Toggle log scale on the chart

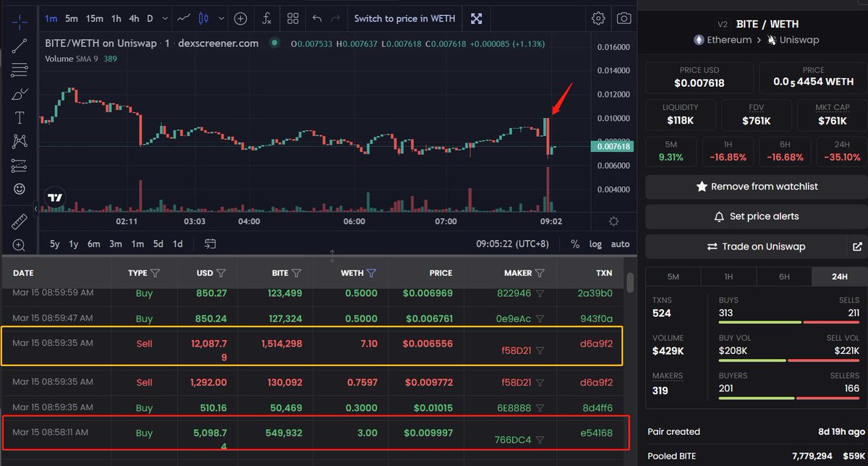pos(595,244)
